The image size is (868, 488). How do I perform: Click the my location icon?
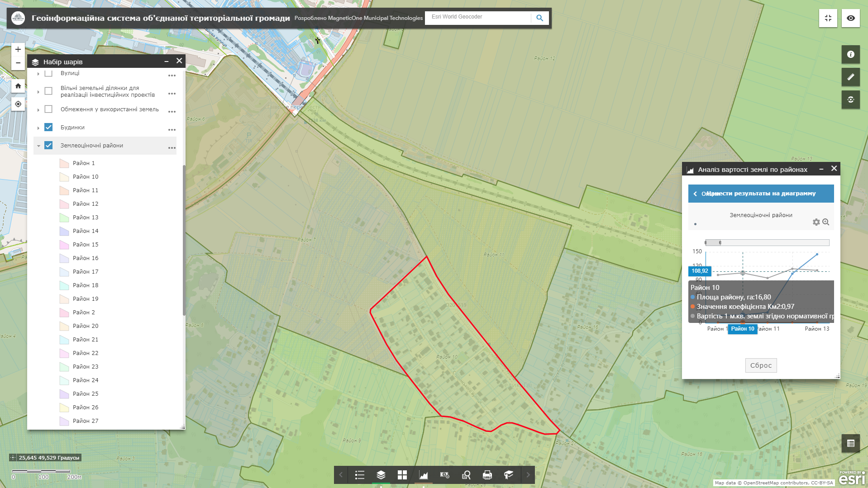point(18,104)
